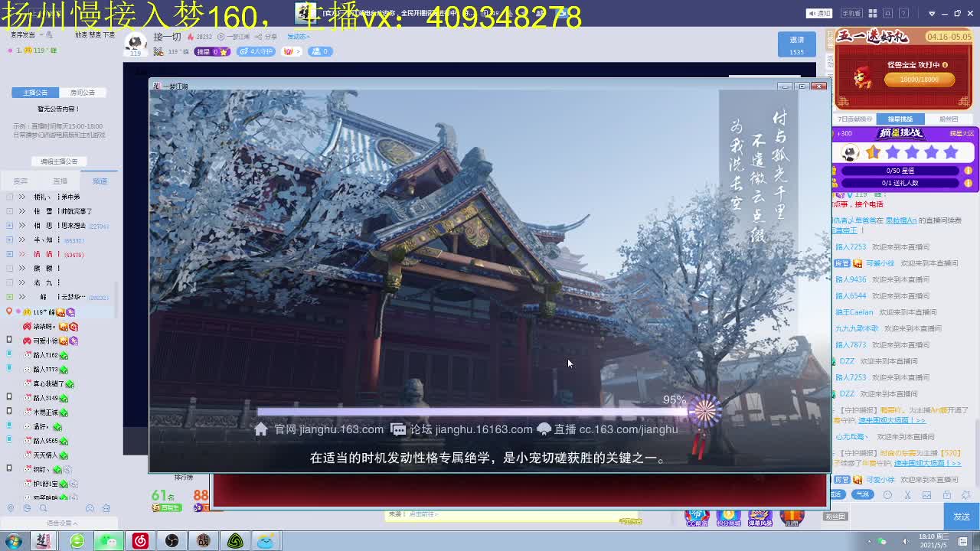980x551 pixels.
Task: Click the search magnifier icon at left bottom
Action: [43, 508]
